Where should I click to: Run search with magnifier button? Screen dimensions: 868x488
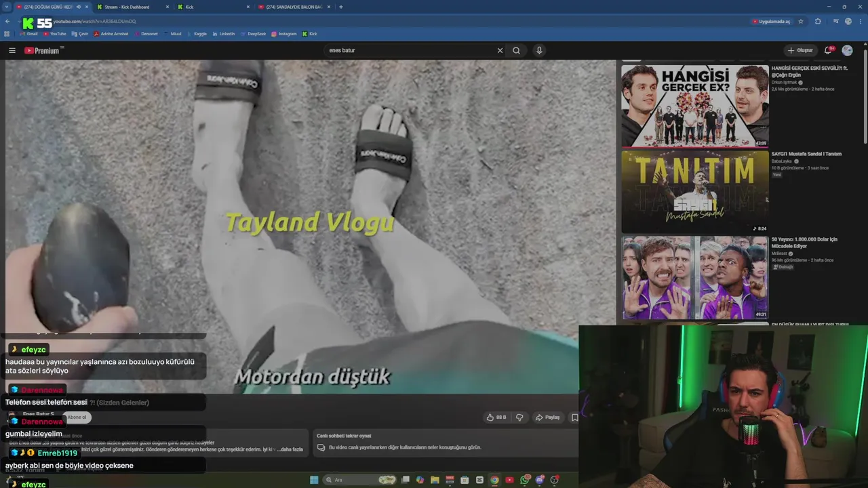[517, 50]
